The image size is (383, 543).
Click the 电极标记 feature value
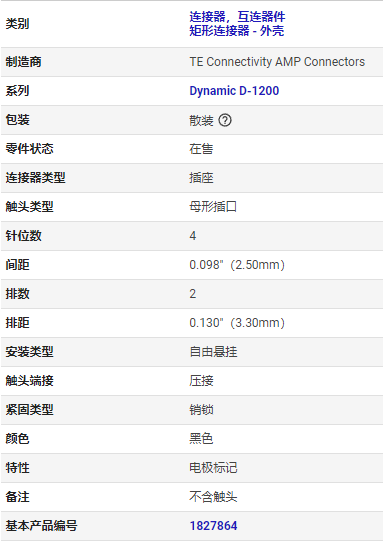[x=213, y=468]
